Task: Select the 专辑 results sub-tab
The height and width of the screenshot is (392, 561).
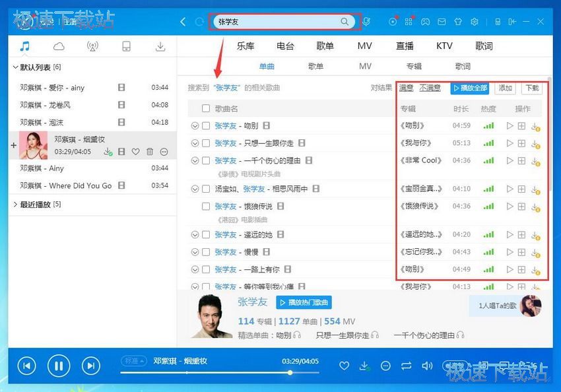Action: pos(414,66)
